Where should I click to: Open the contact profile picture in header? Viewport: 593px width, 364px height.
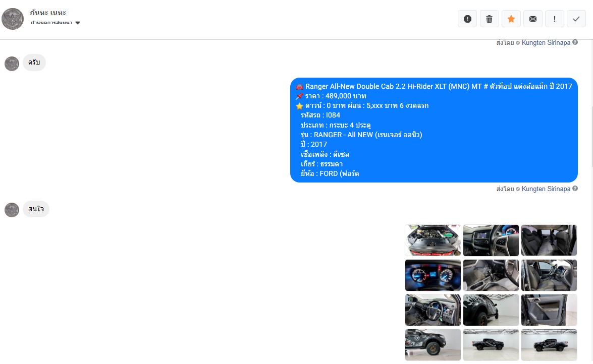[x=13, y=19]
